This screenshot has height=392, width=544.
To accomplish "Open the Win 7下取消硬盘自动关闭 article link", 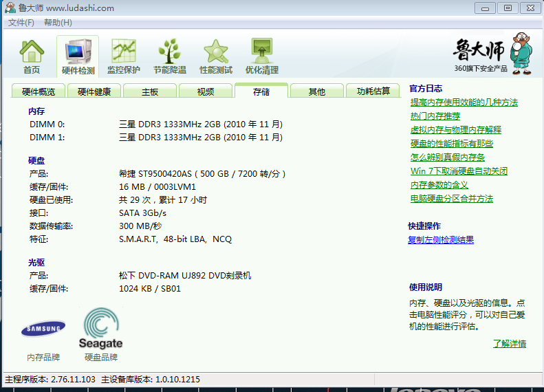I will click(x=459, y=171).
